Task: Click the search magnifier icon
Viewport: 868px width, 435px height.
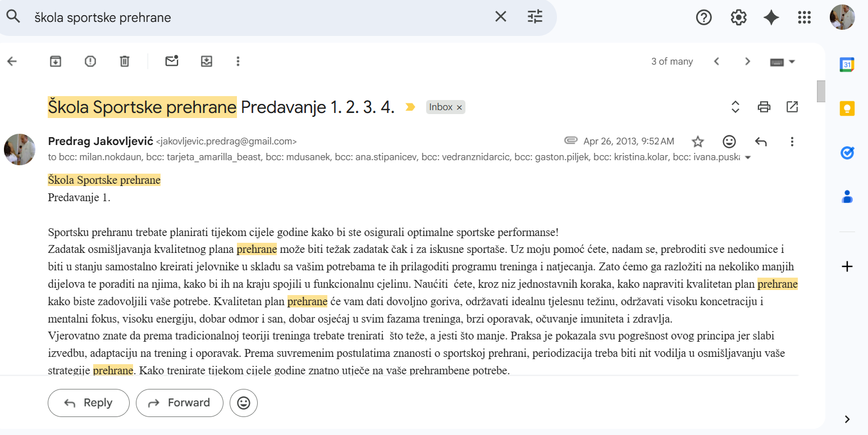Action: [13, 17]
